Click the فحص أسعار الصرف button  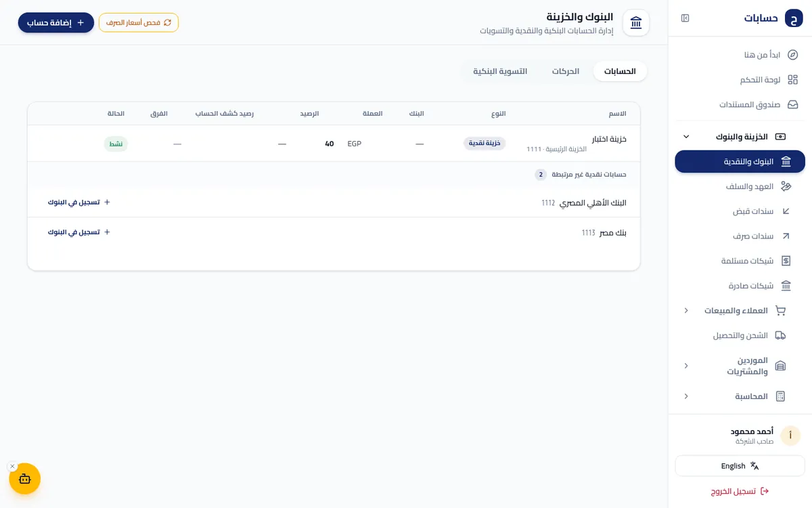(139, 22)
